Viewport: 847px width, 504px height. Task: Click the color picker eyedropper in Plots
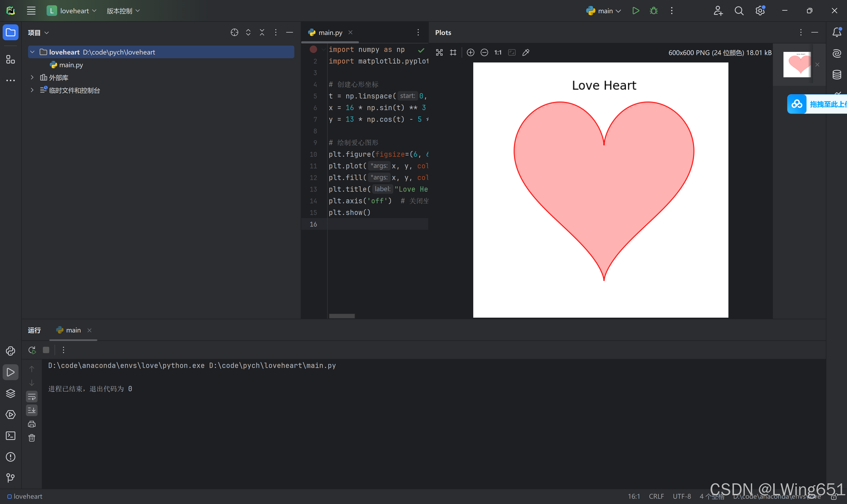click(x=526, y=53)
